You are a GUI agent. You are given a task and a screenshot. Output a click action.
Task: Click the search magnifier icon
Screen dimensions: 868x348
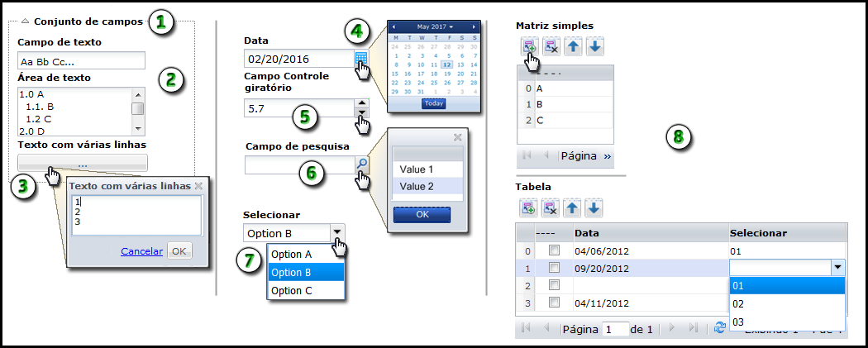tap(361, 164)
